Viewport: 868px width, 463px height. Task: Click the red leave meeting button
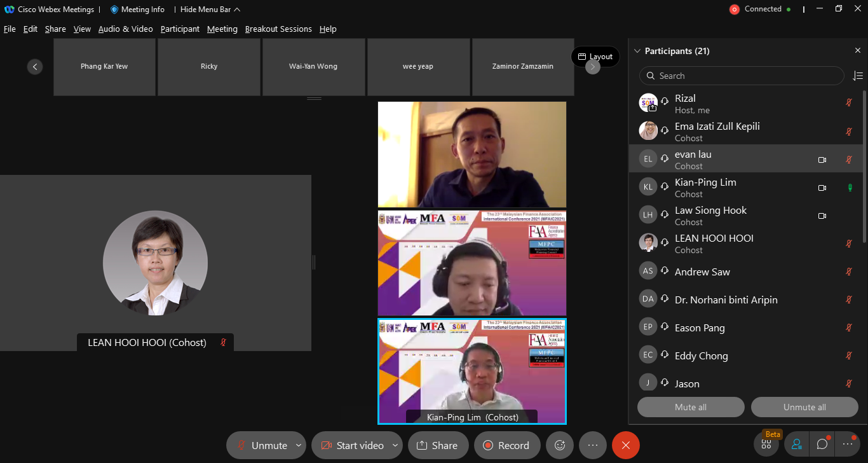click(x=625, y=445)
